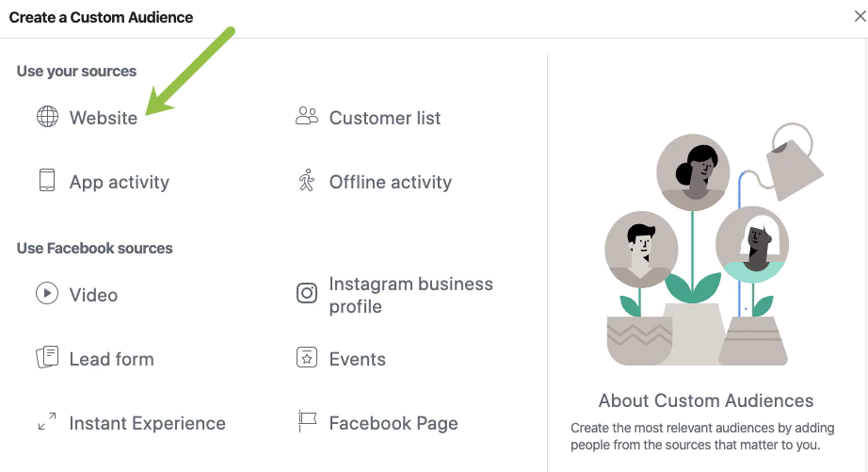Click the walking person Offline activity icon
868x472 pixels.
point(307,181)
